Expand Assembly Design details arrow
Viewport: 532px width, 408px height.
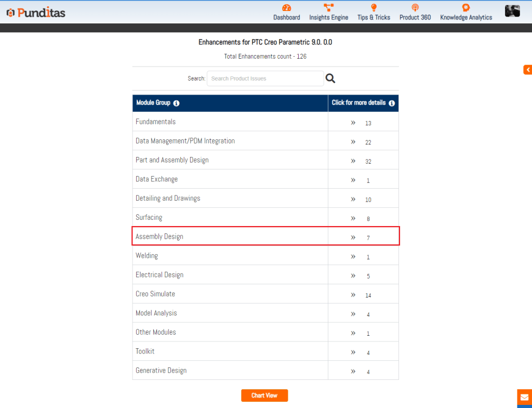click(x=353, y=238)
